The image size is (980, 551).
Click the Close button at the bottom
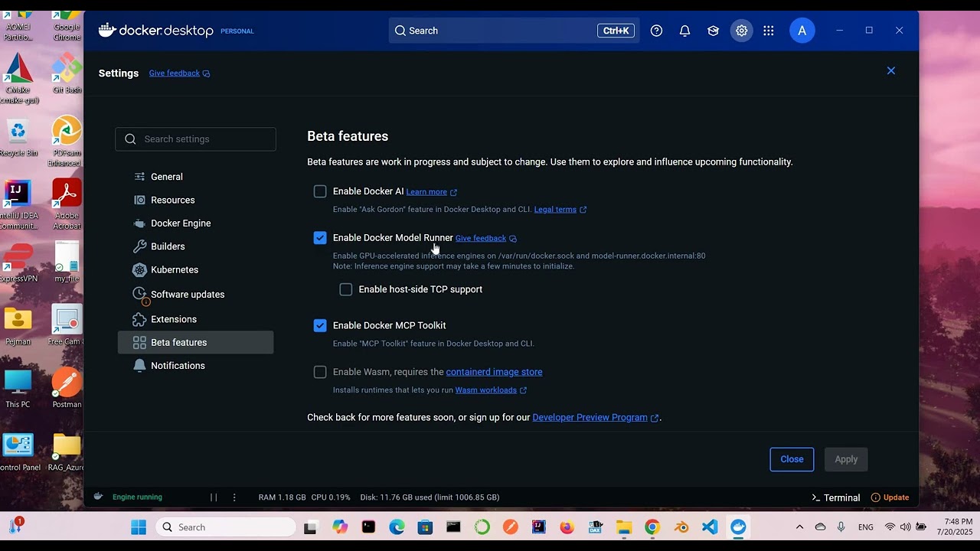[x=792, y=459]
